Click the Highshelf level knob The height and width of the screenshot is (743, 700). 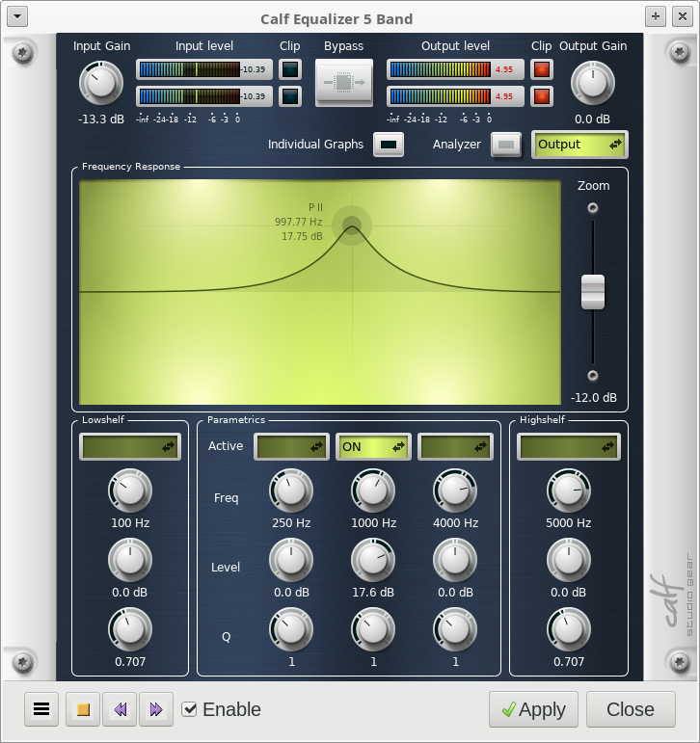569,560
